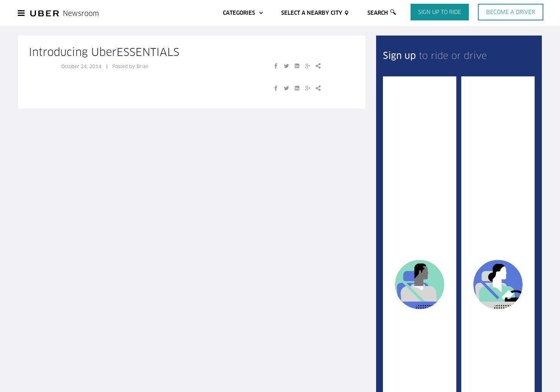Click the Sign up to ride or drive heading
This screenshot has height=392, width=560.
tap(435, 56)
